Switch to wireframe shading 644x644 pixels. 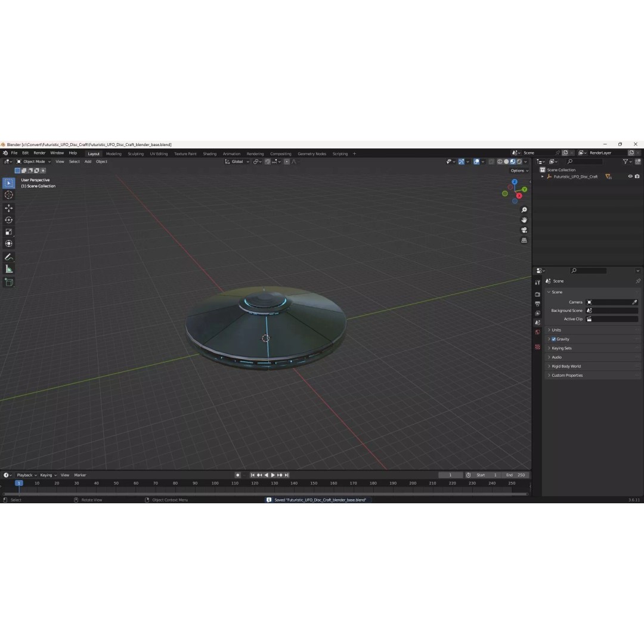click(500, 162)
